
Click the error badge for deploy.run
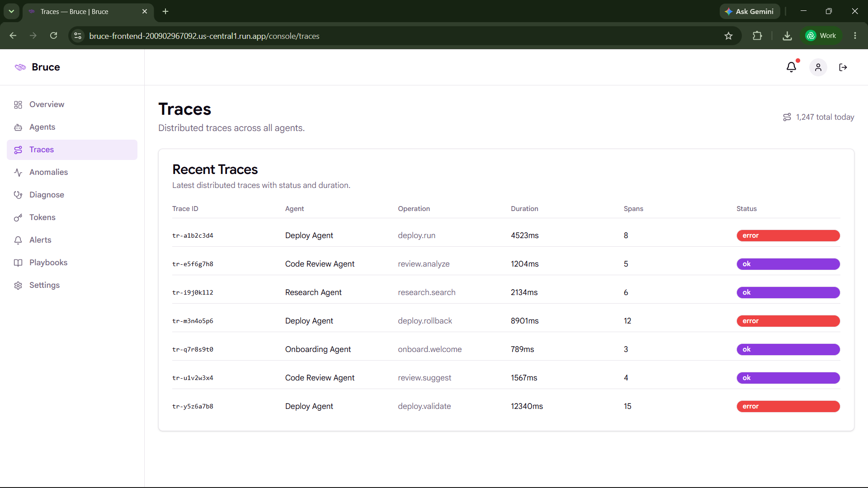[x=788, y=235]
